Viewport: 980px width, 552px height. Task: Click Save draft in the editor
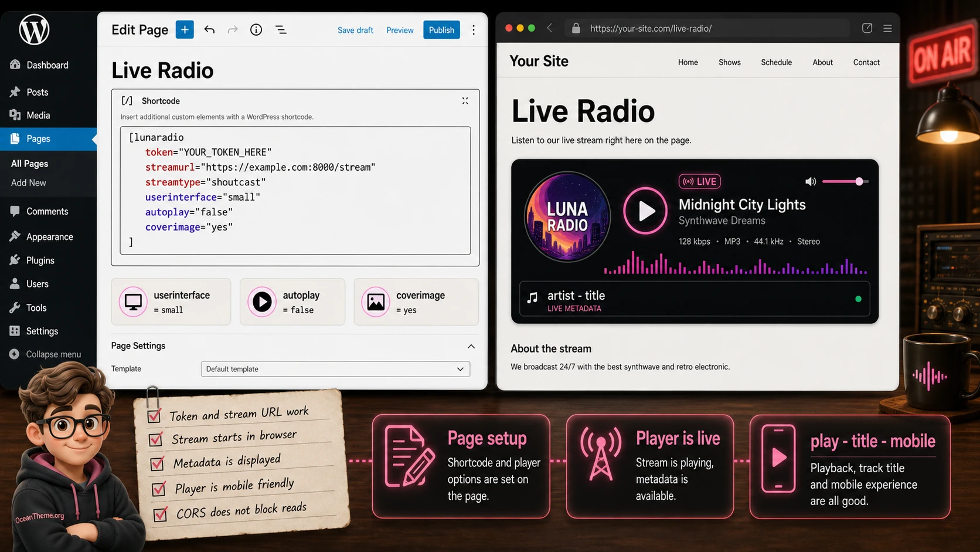355,30
